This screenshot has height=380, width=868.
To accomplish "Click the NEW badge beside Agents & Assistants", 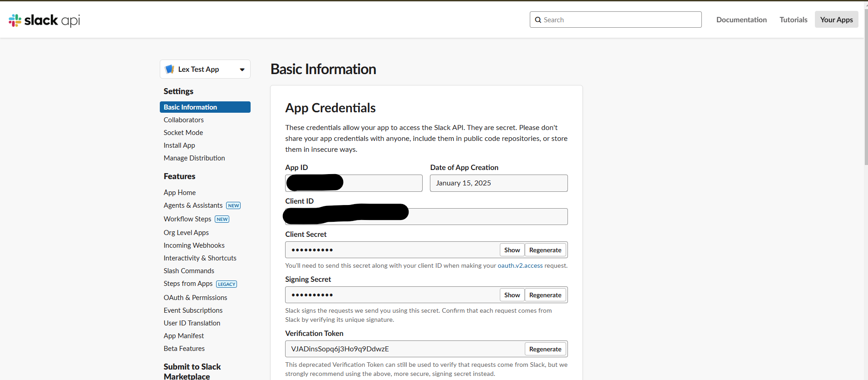I will [x=233, y=205].
